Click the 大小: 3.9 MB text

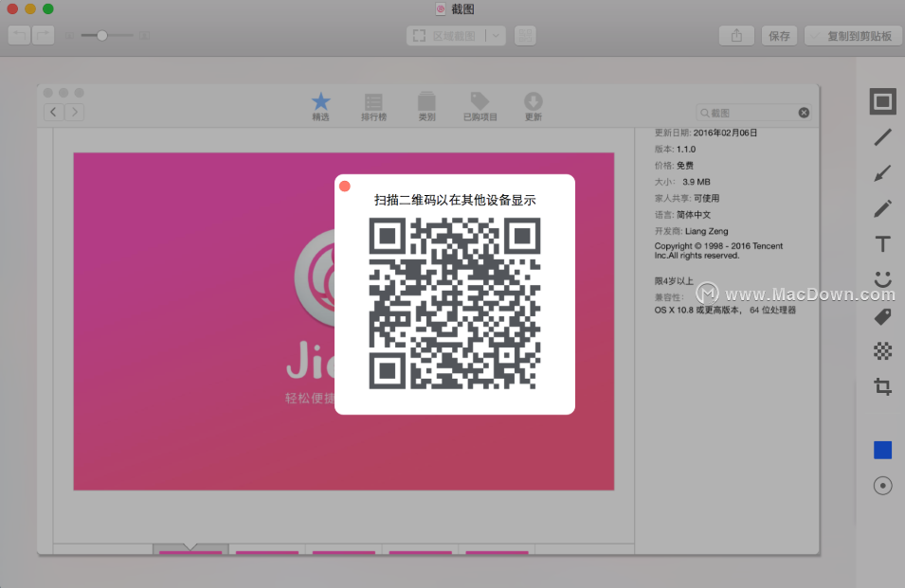(682, 182)
